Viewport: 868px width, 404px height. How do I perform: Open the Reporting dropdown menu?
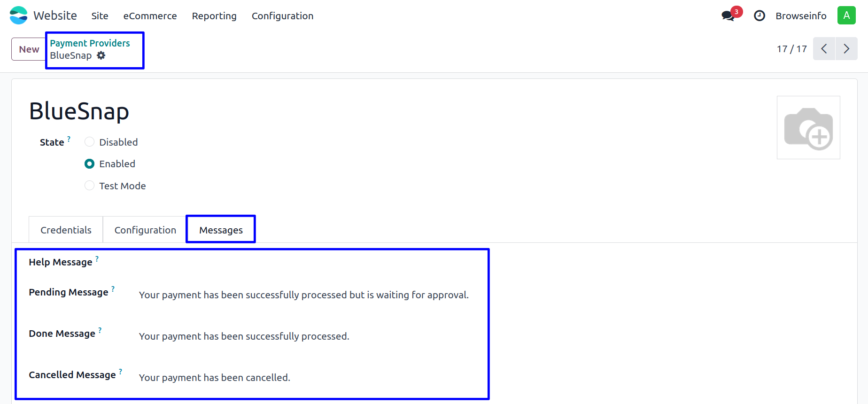pyautogui.click(x=214, y=16)
